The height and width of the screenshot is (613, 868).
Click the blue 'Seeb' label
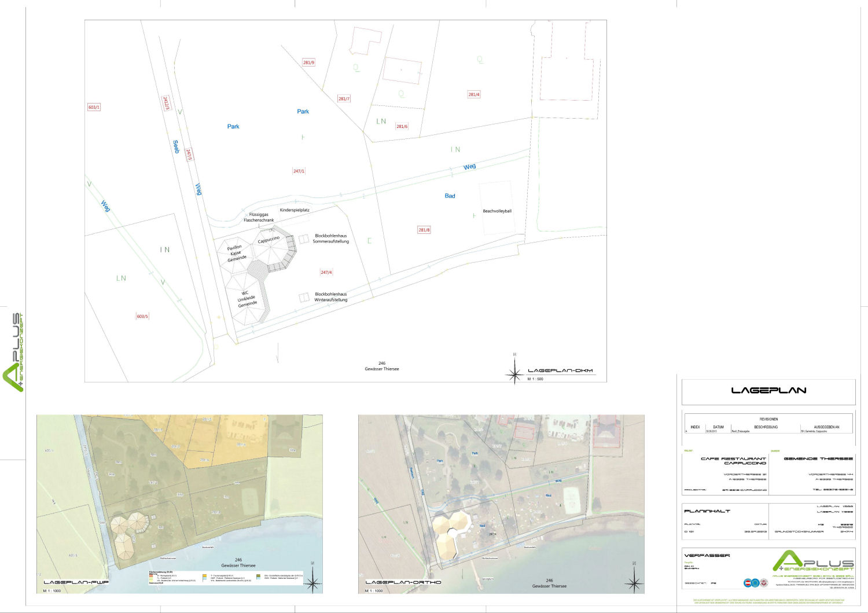176,146
